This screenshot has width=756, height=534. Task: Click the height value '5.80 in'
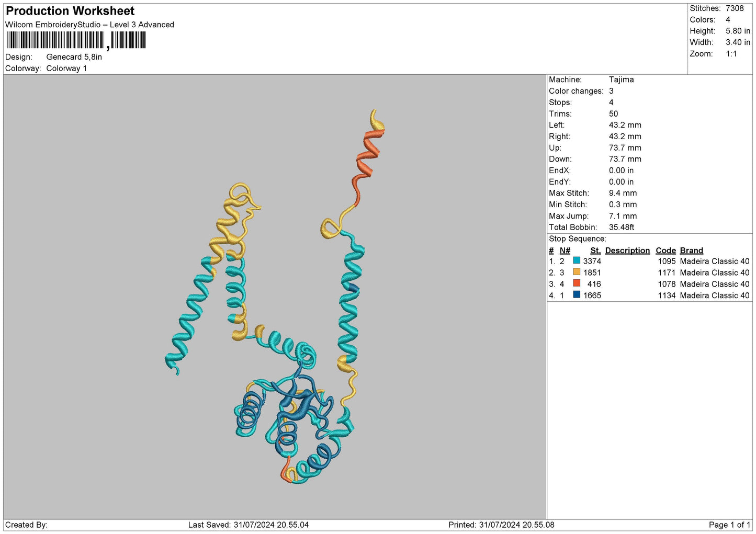pyautogui.click(x=738, y=31)
